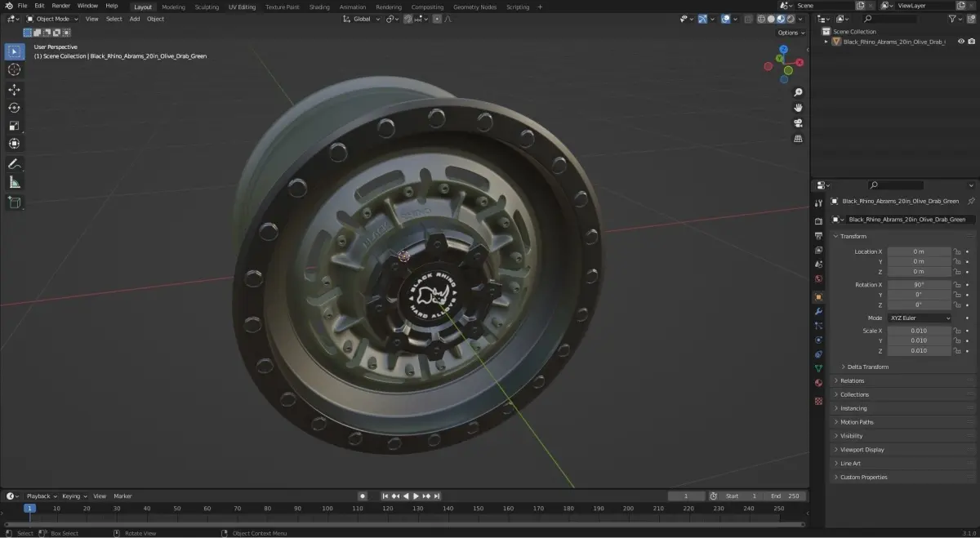Expand the Custom Properties panel
Image resolution: width=980 pixels, height=538 pixels.
[904, 477]
